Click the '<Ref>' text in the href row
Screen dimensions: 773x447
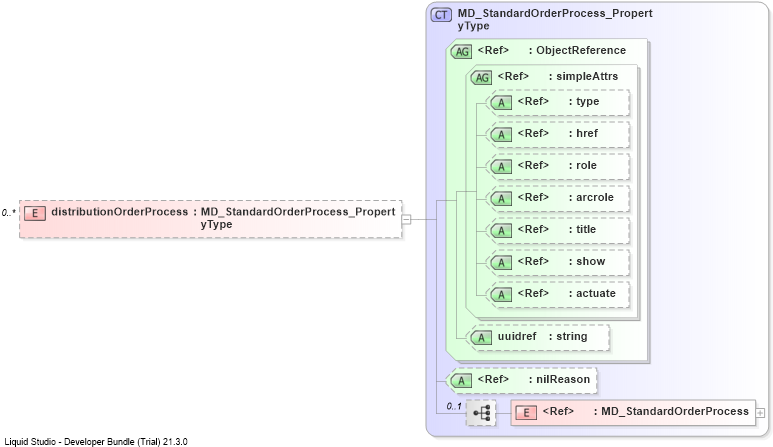click(x=533, y=134)
